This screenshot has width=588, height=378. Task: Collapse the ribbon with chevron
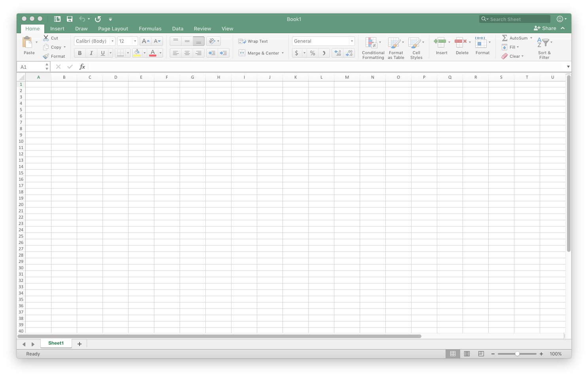click(563, 28)
